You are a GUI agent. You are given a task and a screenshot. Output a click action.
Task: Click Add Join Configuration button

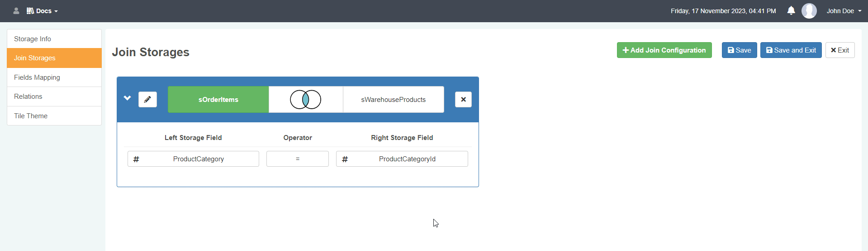point(664,50)
